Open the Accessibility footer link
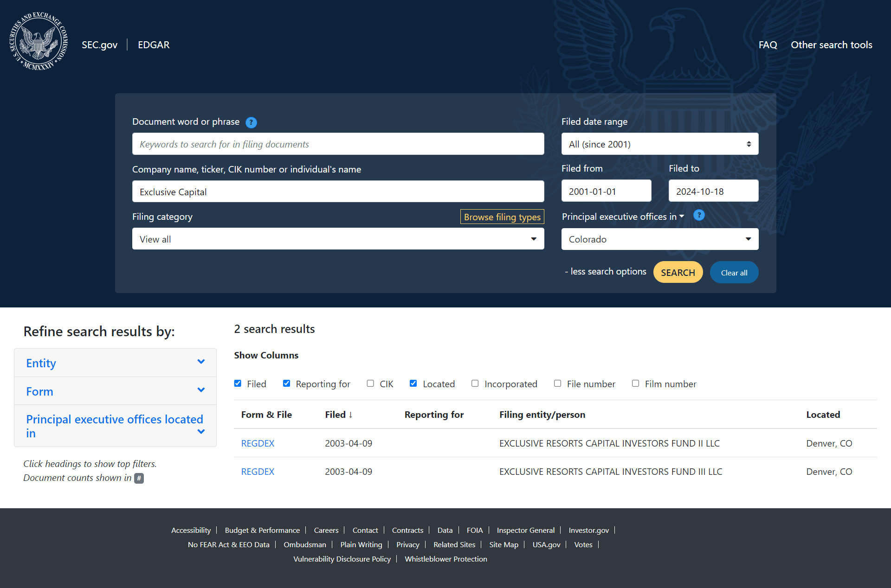The image size is (891, 588). point(191,530)
